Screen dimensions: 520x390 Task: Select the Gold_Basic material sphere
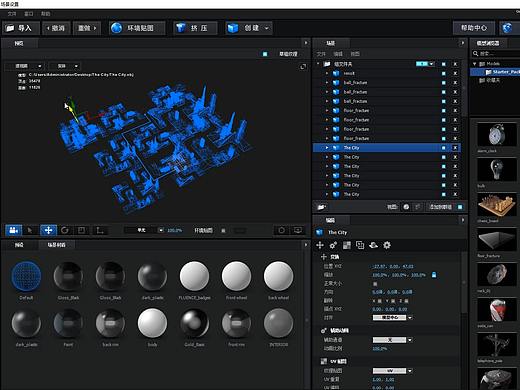coord(194,323)
